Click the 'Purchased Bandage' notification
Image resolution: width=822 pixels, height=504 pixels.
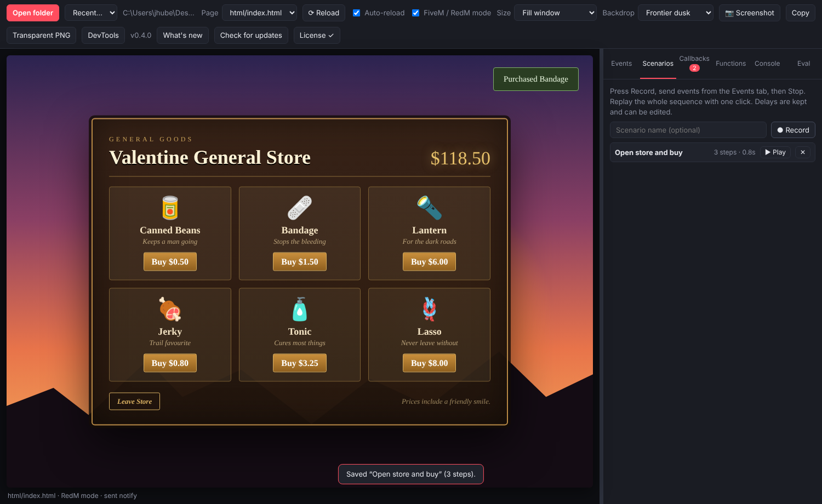coord(536,79)
